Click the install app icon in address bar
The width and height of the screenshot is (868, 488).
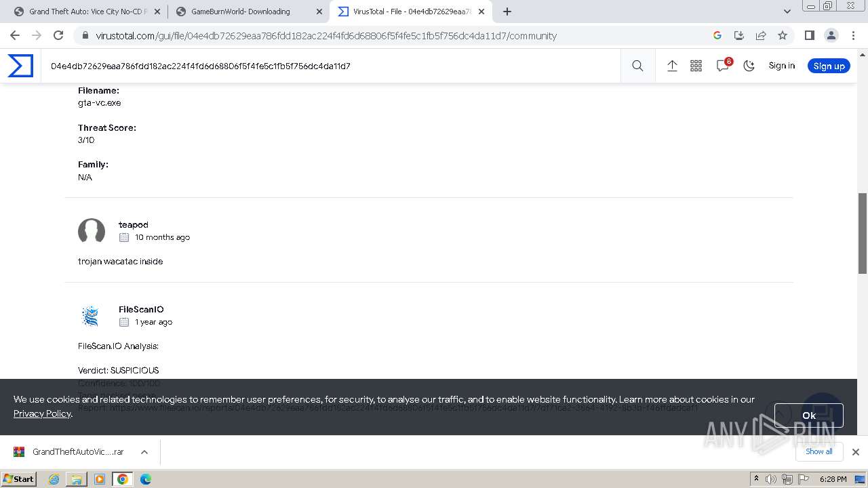tap(739, 35)
